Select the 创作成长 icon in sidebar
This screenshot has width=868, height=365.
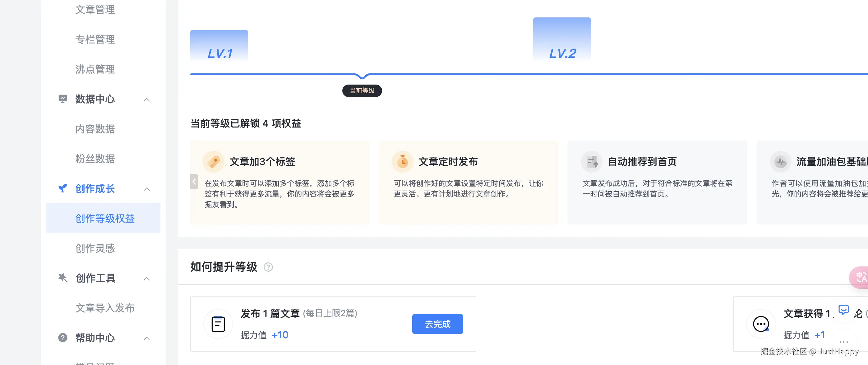pyautogui.click(x=63, y=189)
